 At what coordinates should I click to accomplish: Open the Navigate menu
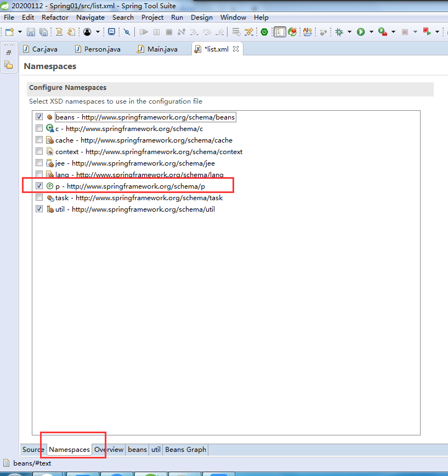pos(90,18)
